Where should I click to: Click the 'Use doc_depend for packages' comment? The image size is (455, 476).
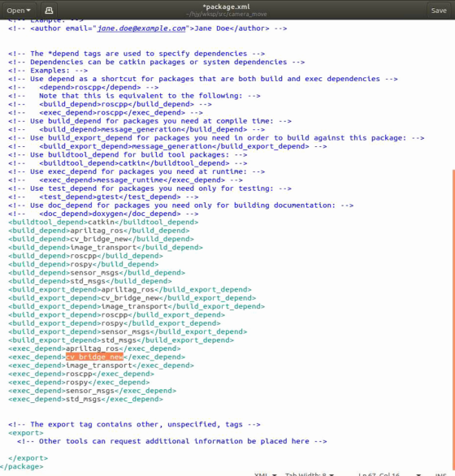[180, 206]
